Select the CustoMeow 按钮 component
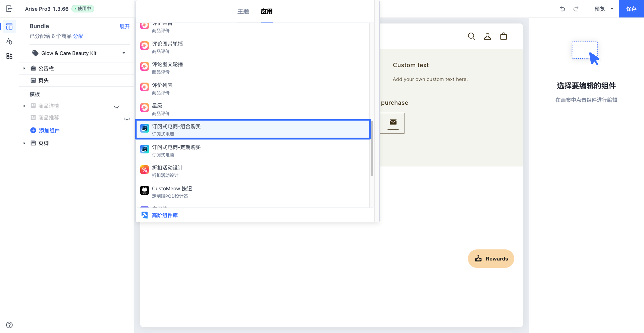 (x=253, y=192)
